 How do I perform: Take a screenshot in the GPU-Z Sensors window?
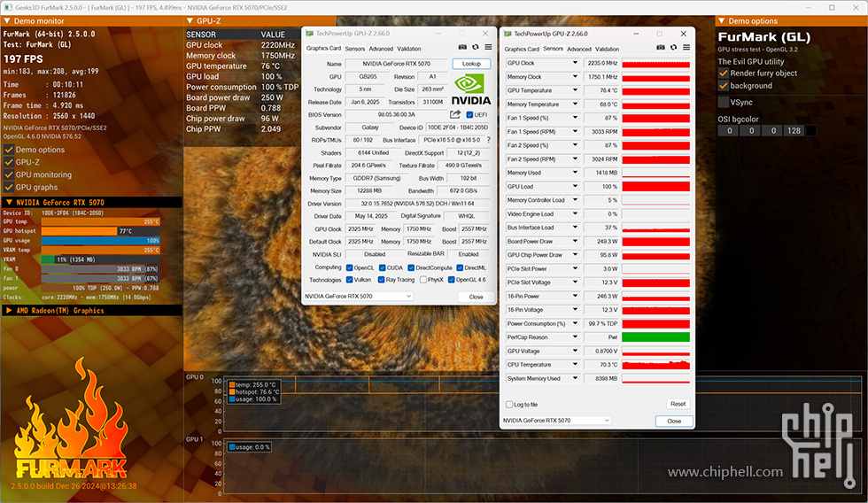(661, 48)
